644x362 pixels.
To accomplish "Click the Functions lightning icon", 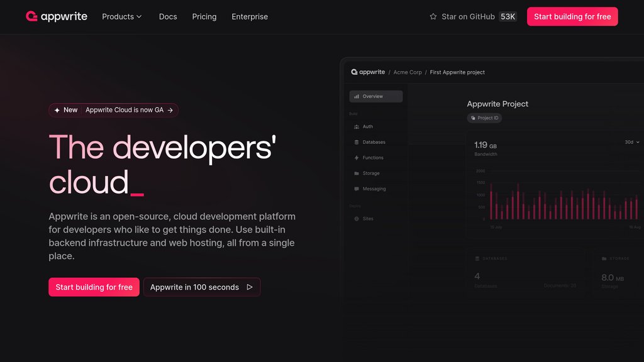I will [356, 158].
